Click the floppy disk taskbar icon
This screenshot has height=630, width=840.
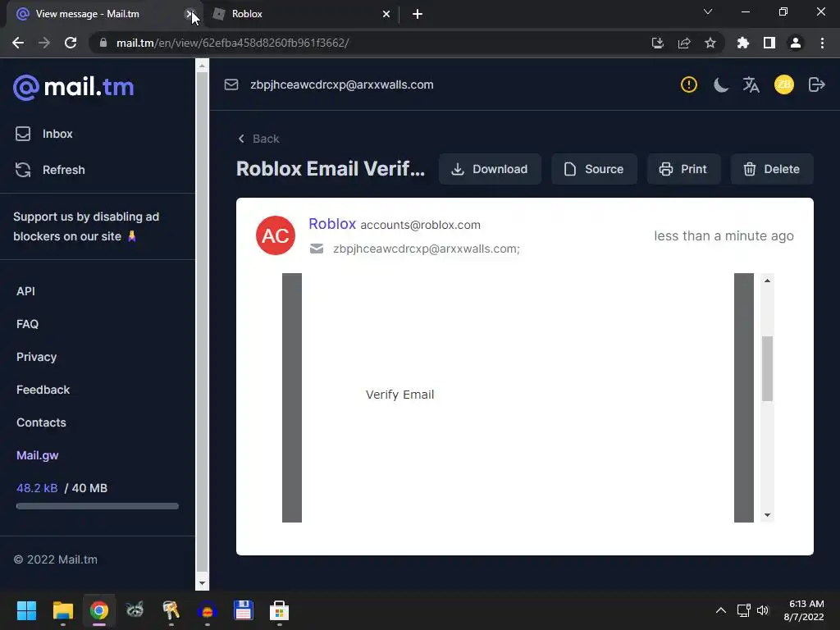point(243,610)
